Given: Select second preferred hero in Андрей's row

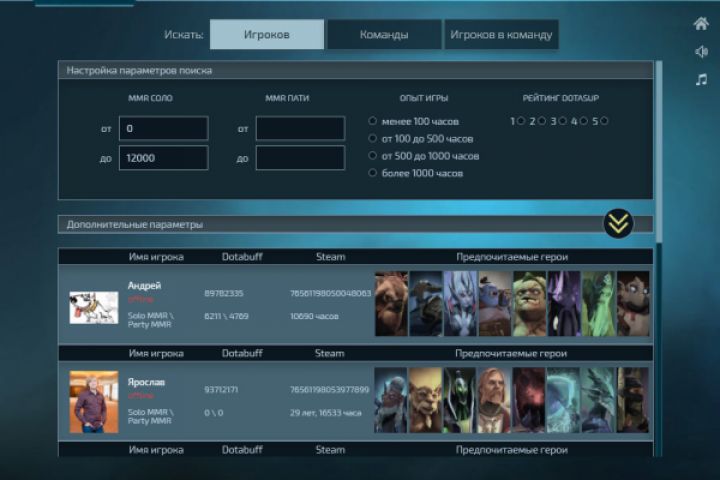Looking at the screenshot, I should [426, 304].
